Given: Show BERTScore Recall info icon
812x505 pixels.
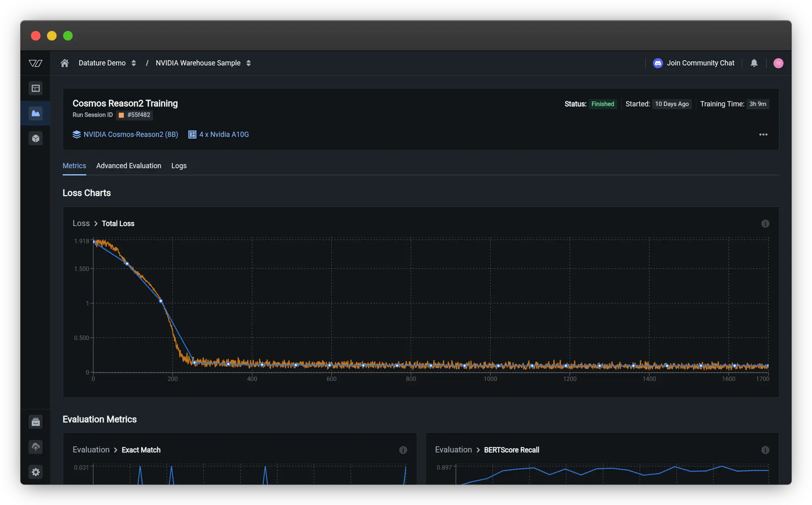Looking at the screenshot, I should 765,450.
